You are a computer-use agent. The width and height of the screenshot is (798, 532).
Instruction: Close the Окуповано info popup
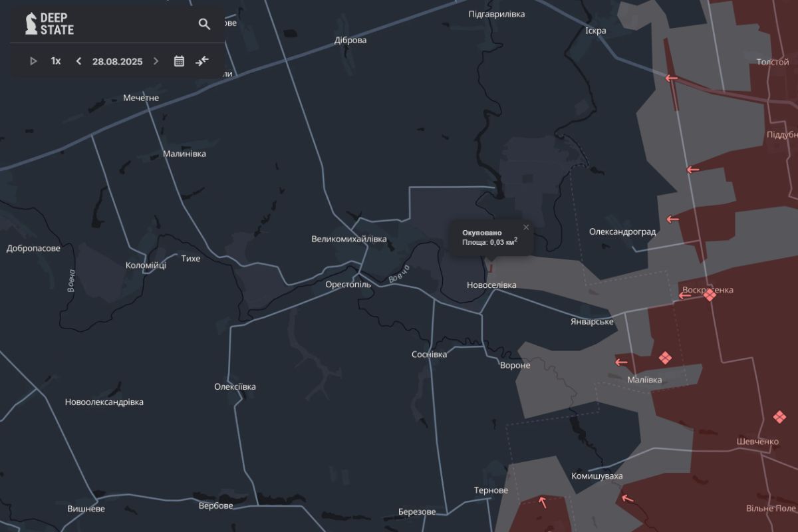(526, 227)
